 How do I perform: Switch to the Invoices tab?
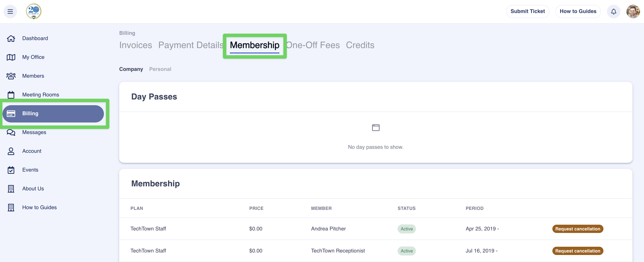[x=135, y=45]
